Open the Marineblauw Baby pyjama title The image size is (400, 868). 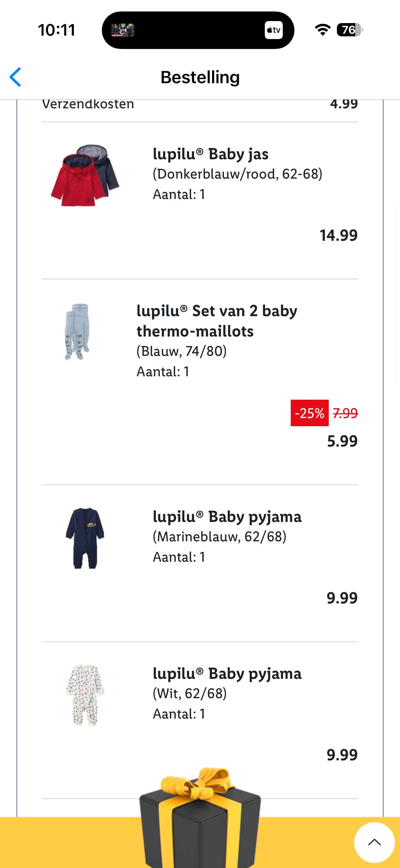point(227,517)
